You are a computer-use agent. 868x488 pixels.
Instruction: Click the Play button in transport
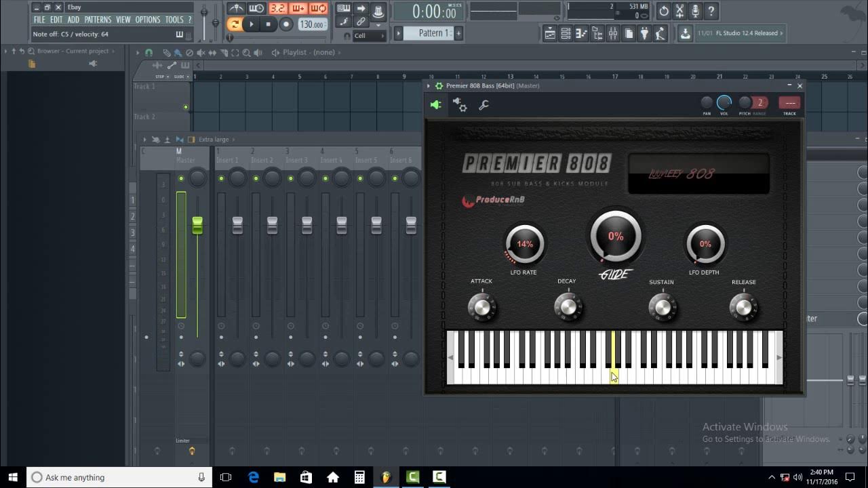[252, 24]
